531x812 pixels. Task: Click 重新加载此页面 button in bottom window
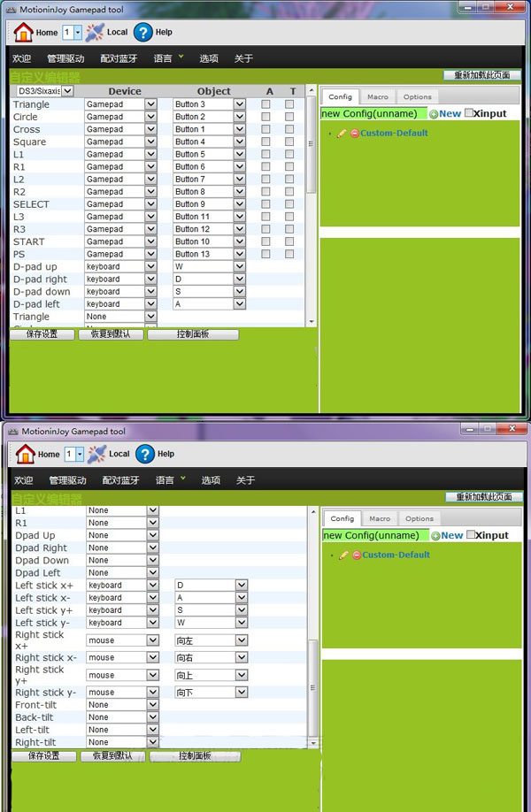tap(484, 497)
